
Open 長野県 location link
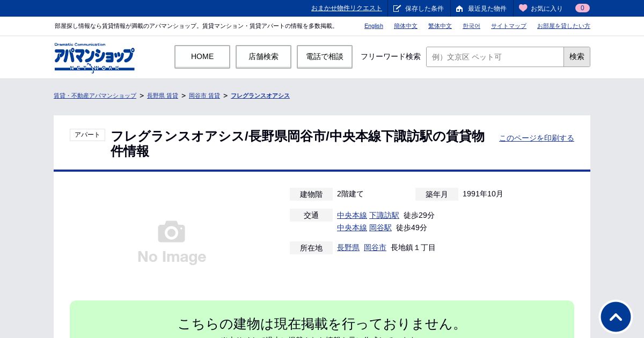point(348,247)
